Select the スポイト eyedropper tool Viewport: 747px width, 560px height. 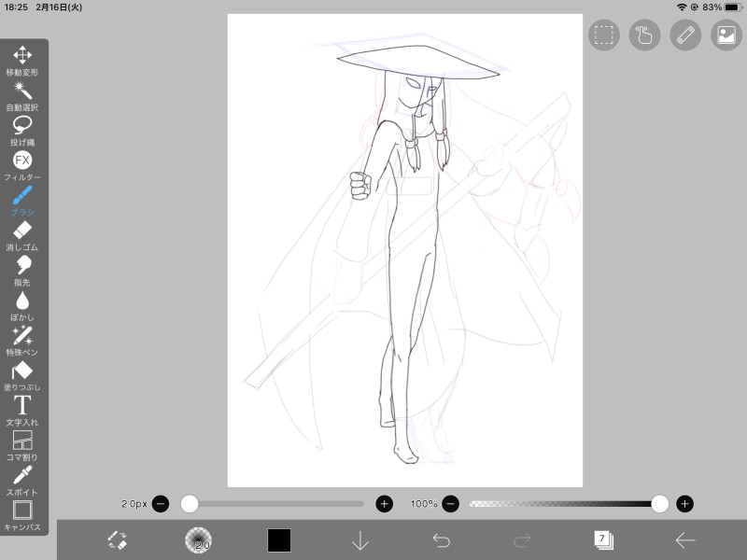click(x=21, y=481)
